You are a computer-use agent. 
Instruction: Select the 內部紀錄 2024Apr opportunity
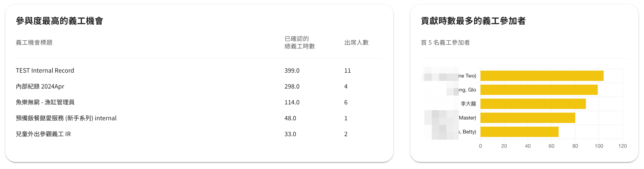pos(40,86)
